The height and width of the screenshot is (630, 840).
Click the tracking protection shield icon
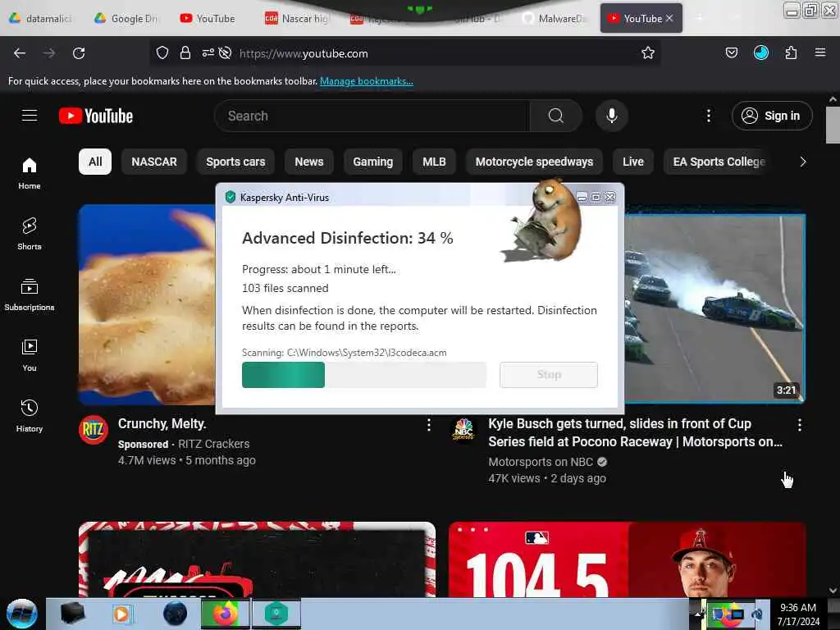pyautogui.click(x=162, y=53)
